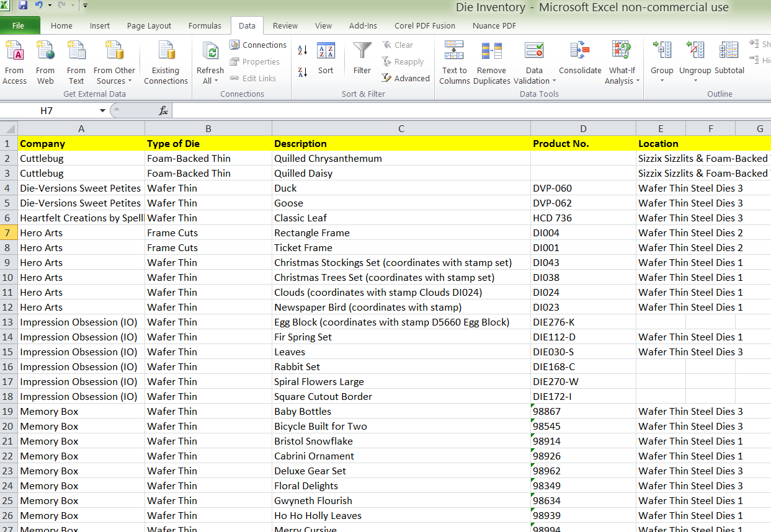The image size is (771, 532).
Task: Click inside the formula bar
Action: click(x=434, y=110)
